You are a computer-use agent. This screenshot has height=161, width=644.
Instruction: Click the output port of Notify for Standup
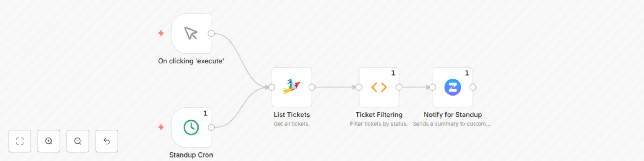click(x=473, y=87)
